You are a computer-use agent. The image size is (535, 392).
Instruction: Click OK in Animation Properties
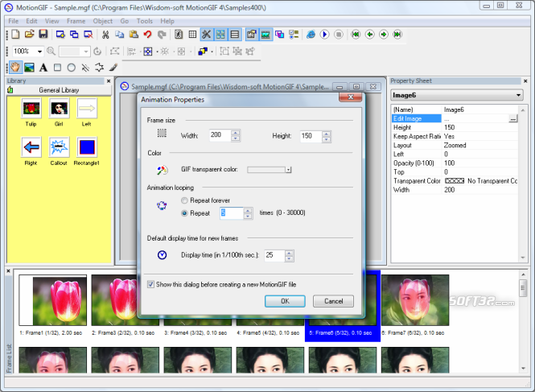point(285,301)
